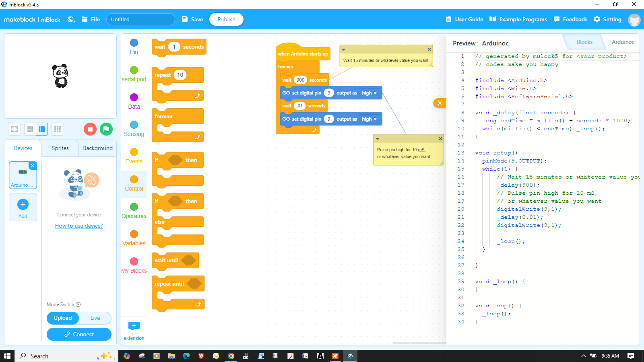Click the wait 900 seconds value
The width and height of the screenshot is (644, 362).
tap(300, 80)
